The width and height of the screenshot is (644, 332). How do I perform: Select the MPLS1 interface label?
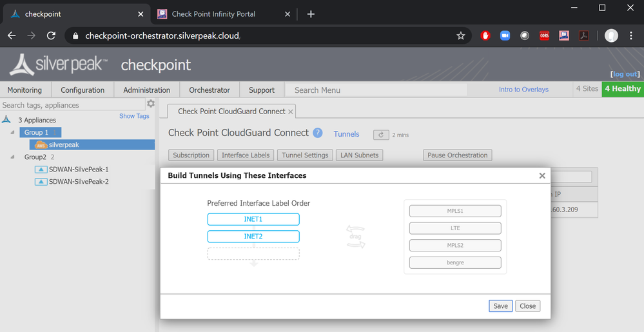[455, 211]
